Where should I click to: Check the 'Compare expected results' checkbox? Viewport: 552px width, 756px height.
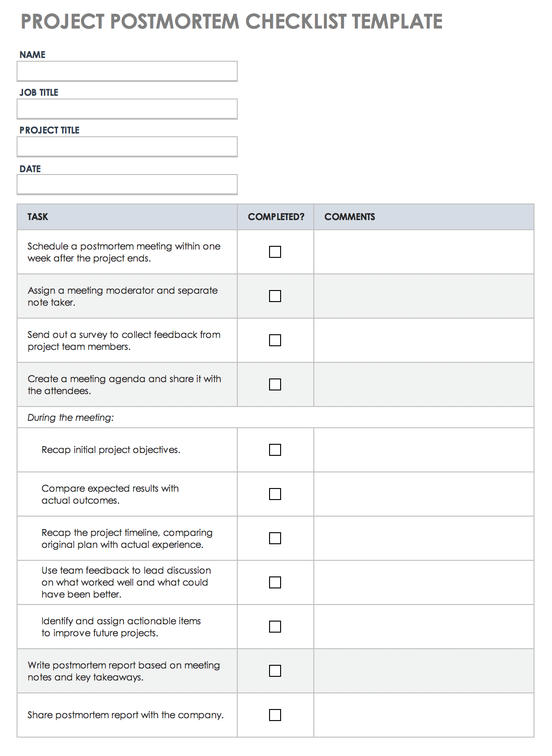(275, 494)
